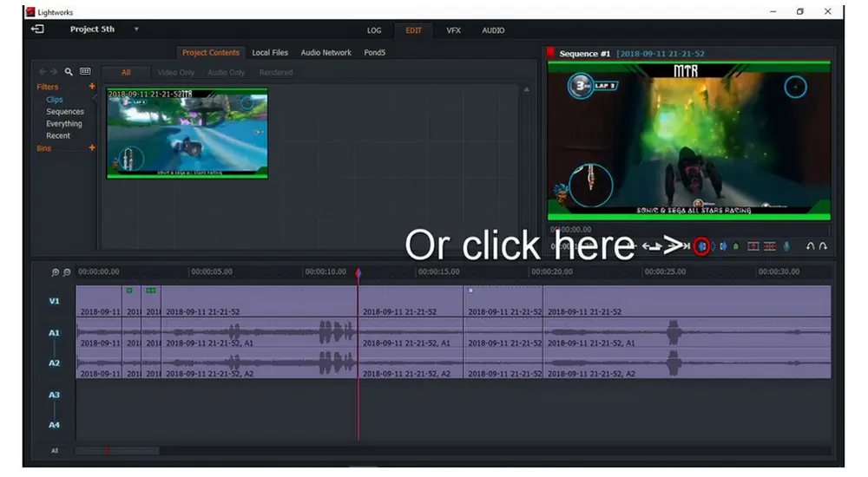Image resolution: width=868 pixels, height=477 pixels.
Task: Toggle the A4 track label
Action: tap(54, 426)
